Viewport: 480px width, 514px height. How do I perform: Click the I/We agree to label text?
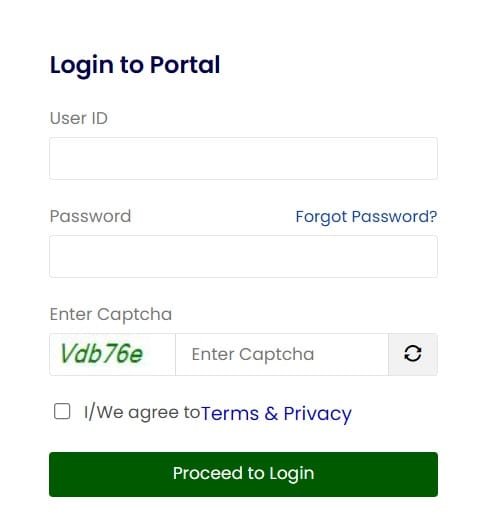(x=142, y=412)
